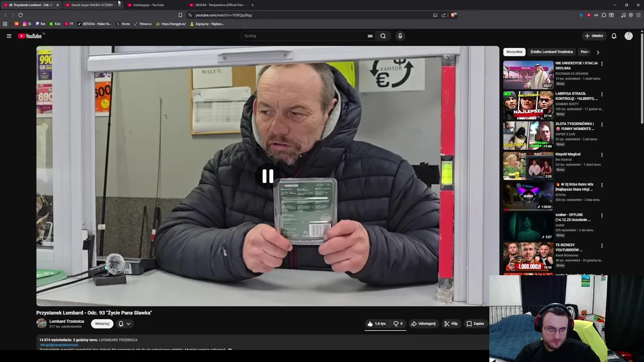Open the media control music-note icon
Image resolution: width=644 pixels, height=362 pixels.
623,15
